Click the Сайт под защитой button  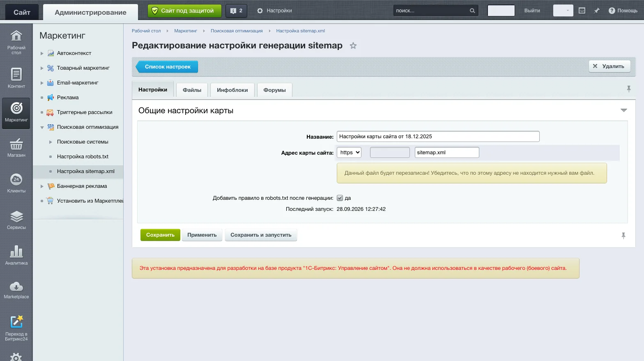[x=184, y=11]
